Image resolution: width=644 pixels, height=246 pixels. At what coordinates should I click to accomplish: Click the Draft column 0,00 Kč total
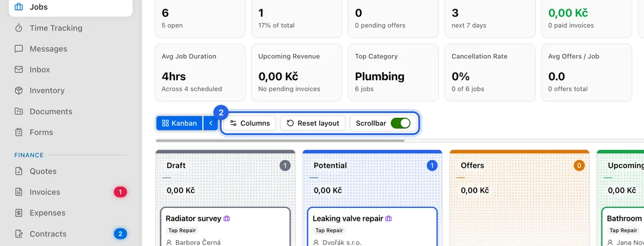(180, 190)
